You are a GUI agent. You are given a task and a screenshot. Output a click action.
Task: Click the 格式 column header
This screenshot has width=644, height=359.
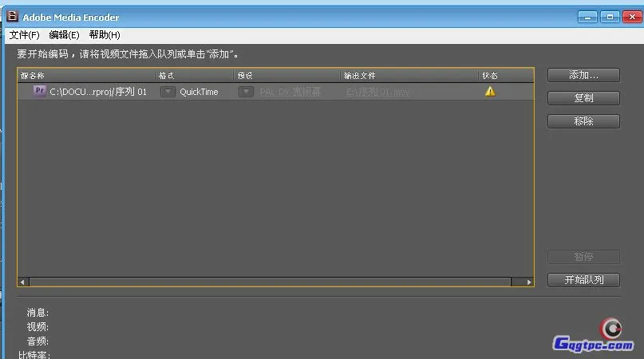167,75
